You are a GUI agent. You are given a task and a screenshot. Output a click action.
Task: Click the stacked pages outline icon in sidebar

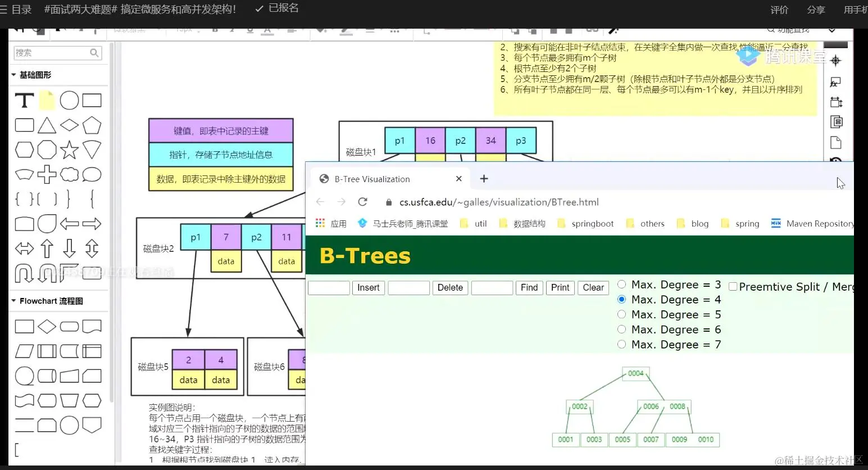[x=836, y=122]
